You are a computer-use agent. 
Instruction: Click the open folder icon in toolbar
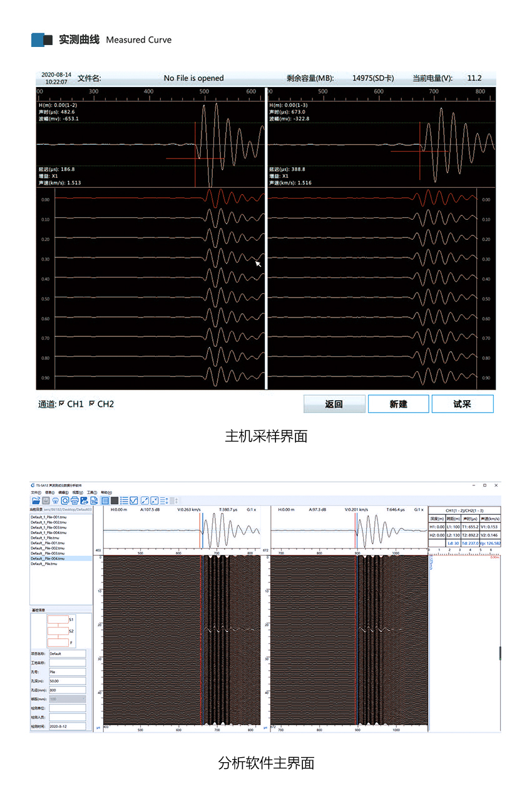point(36,500)
